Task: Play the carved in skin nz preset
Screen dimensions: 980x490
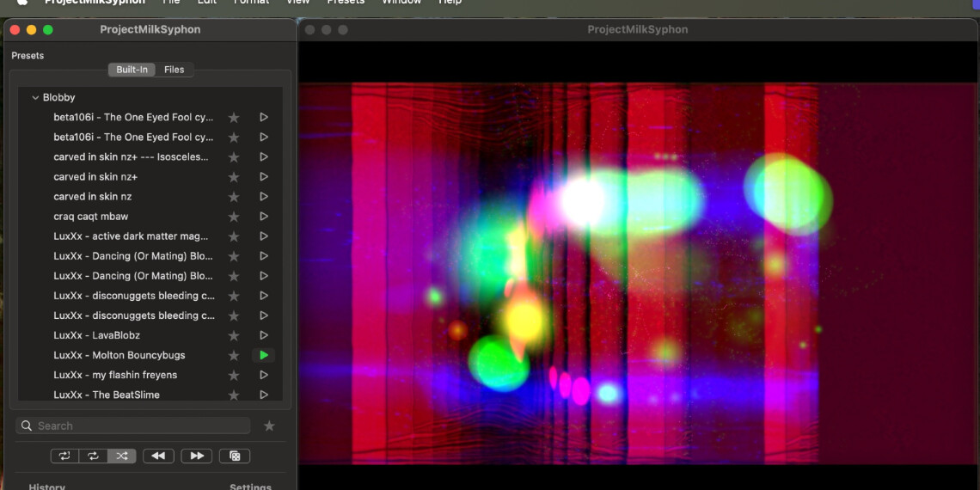Action: tap(264, 197)
